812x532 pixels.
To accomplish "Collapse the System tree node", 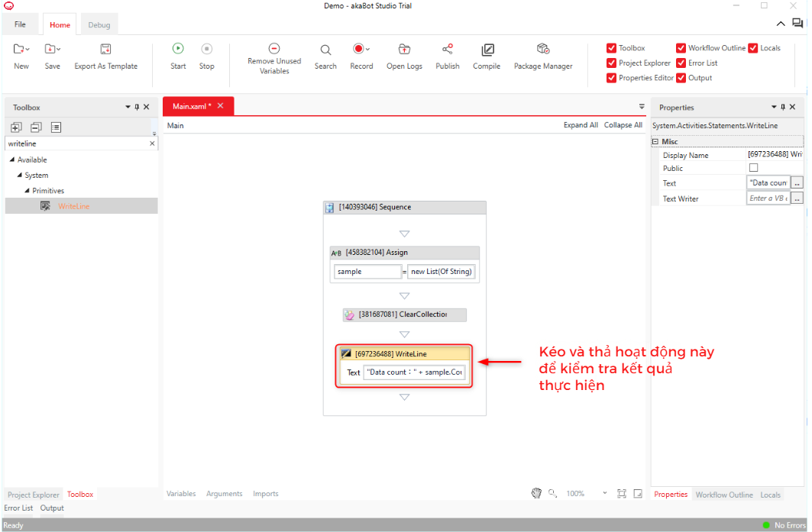I will pyautogui.click(x=20, y=175).
